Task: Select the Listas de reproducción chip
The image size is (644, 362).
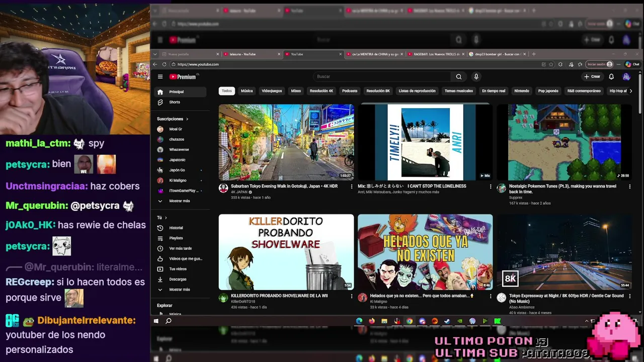Action: point(417,91)
